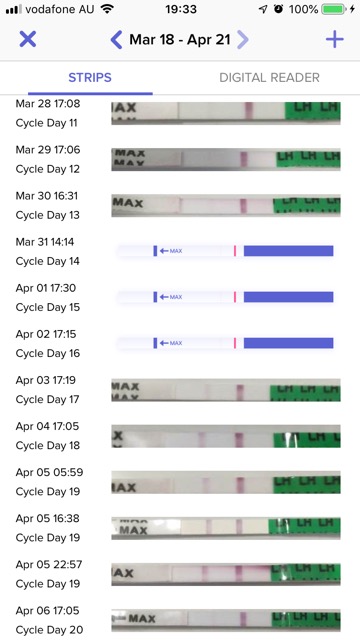The height and width of the screenshot is (640, 360).
Task: View the Apr 03 17:19 test strip
Action: point(226,390)
